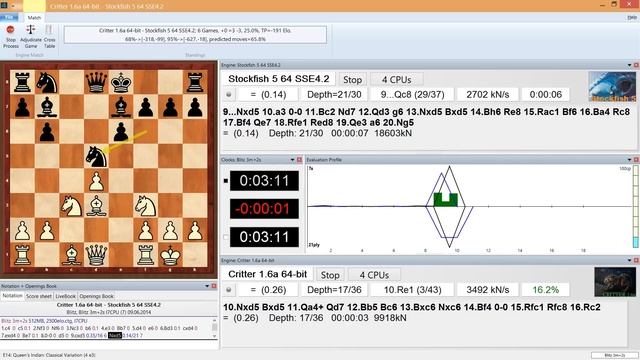Switch to the LiveBook tab
Viewport: 640px width, 360px height.
point(66,296)
